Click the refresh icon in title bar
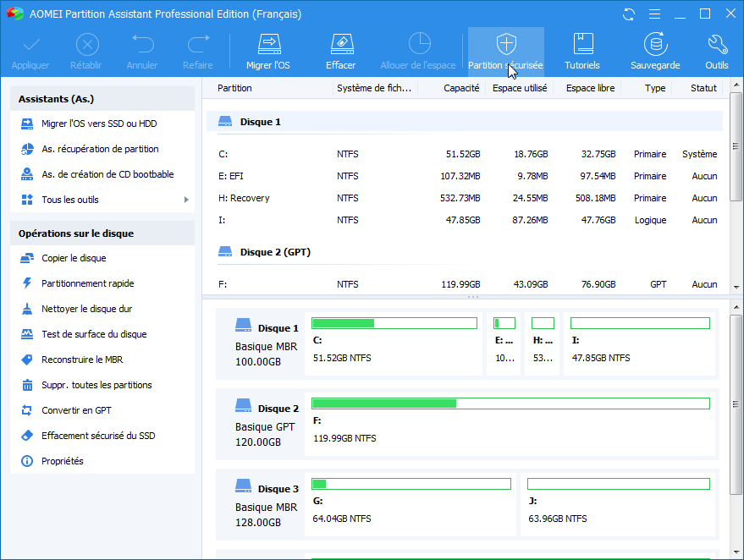The image size is (744, 560). tap(628, 14)
